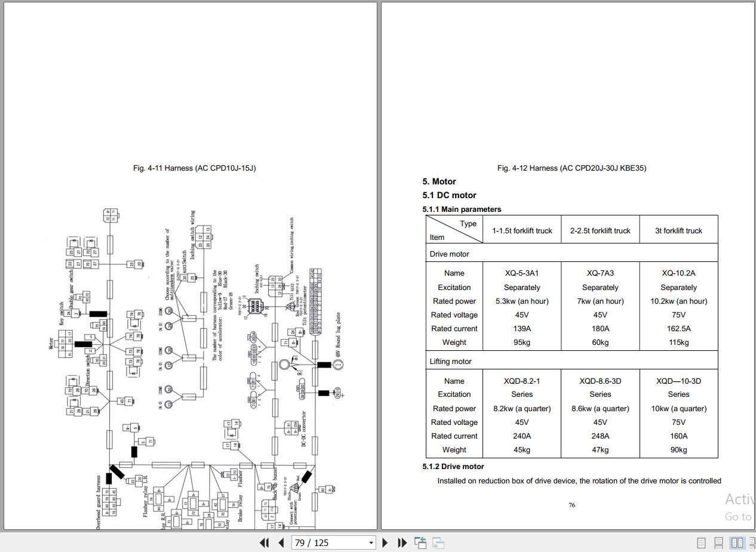Viewport: 756px width, 552px height.
Task: Open the page number dropdown list
Action: point(371,542)
